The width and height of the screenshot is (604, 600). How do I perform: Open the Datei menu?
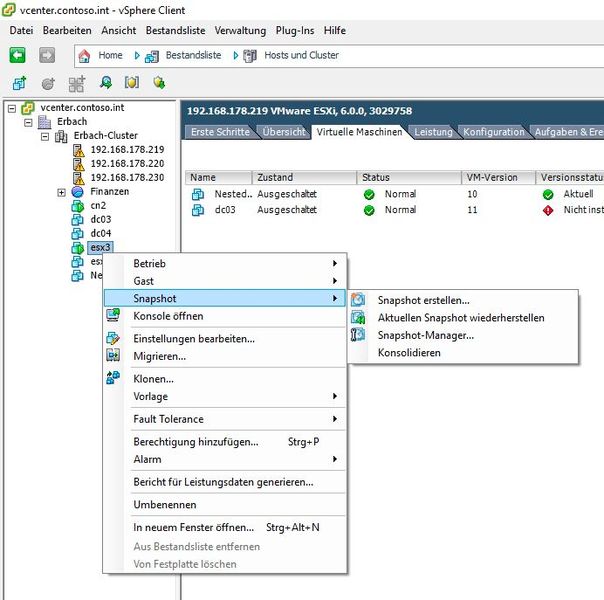point(21,30)
